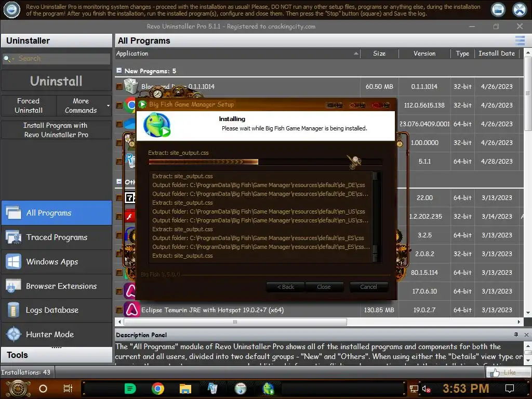532x399 pixels.
Task: Click the Windows Apps sidebar icon
Action: tap(13, 262)
